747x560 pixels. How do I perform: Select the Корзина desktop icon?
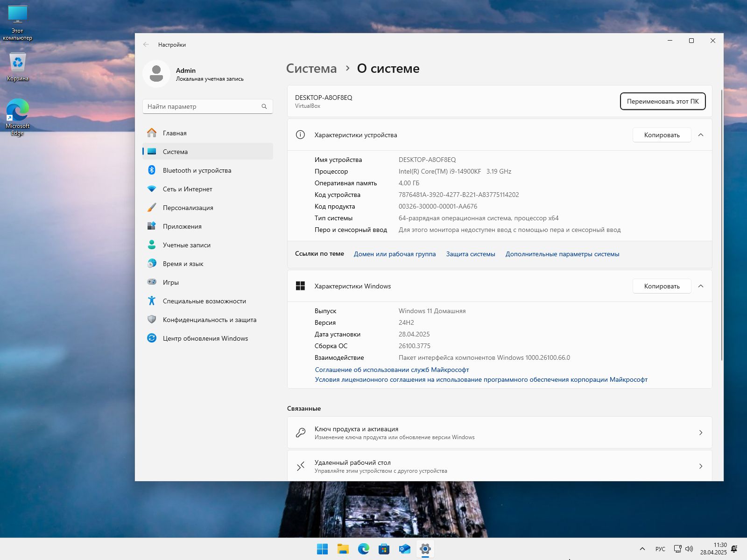point(18,67)
